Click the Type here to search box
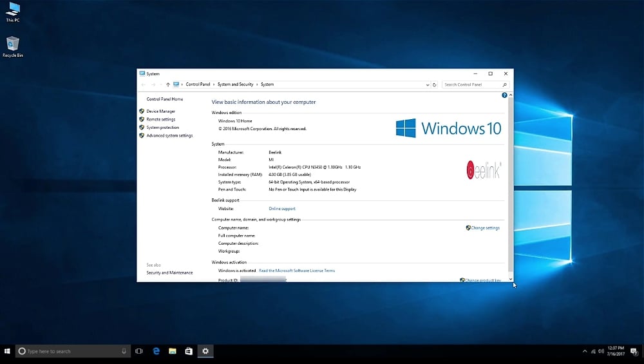644x364 pixels. click(x=73, y=351)
